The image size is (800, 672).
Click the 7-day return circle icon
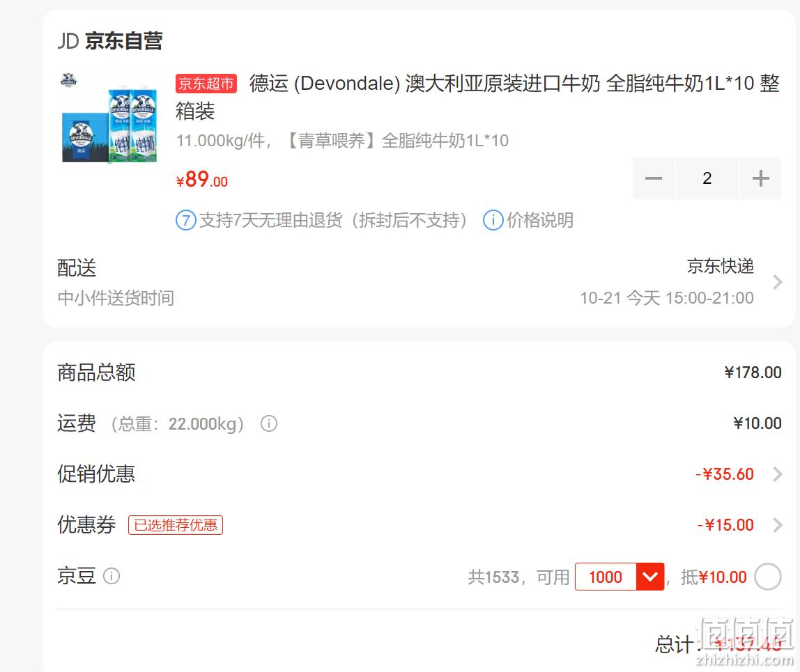coord(185,221)
